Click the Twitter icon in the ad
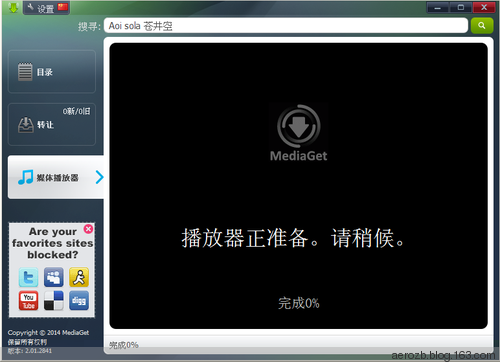This screenshot has width=500, height=362. [x=28, y=277]
